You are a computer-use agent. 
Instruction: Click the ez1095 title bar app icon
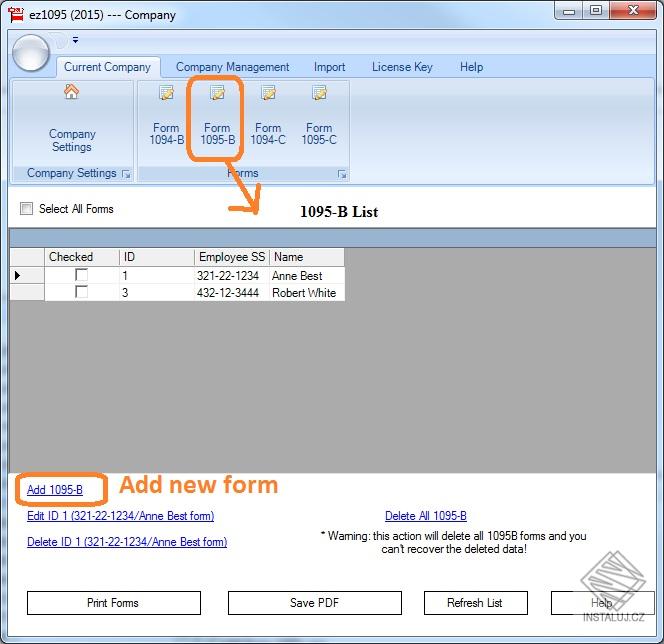(x=16, y=14)
